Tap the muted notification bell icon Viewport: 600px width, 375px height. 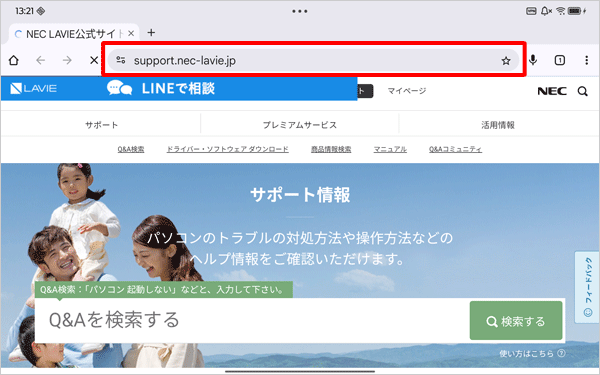(x=546, y=11)
